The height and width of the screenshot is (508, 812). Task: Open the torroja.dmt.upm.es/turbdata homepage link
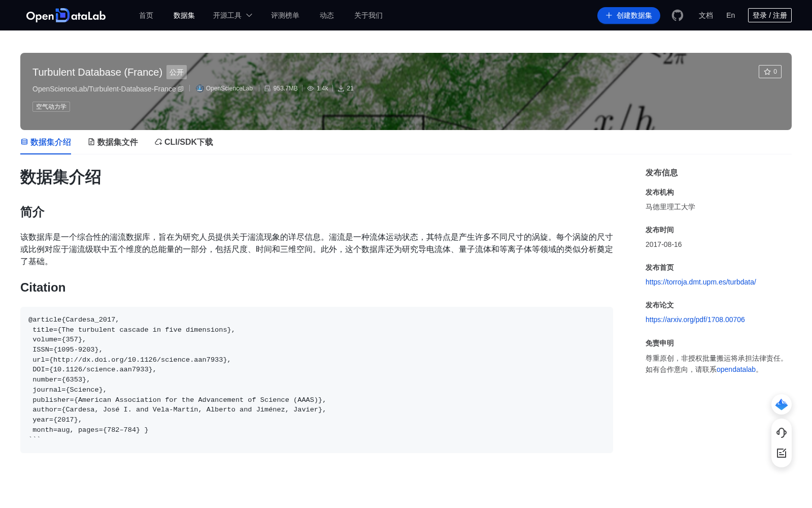click(x=701, y=282)
